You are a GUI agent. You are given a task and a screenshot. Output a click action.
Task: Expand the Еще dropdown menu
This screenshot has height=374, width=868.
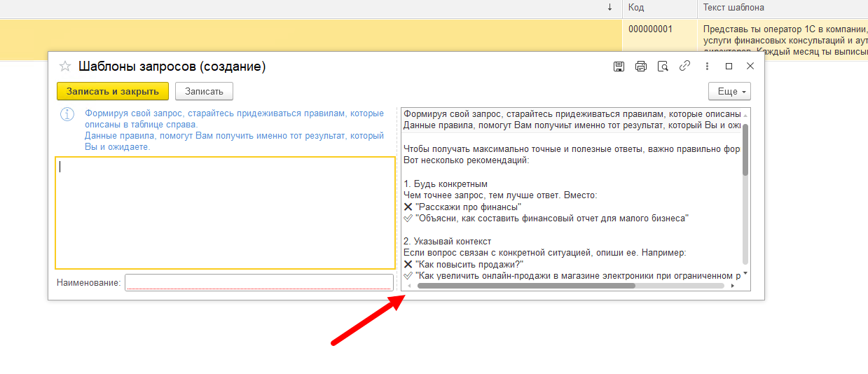pyautogui.click(x=729, y=91)
